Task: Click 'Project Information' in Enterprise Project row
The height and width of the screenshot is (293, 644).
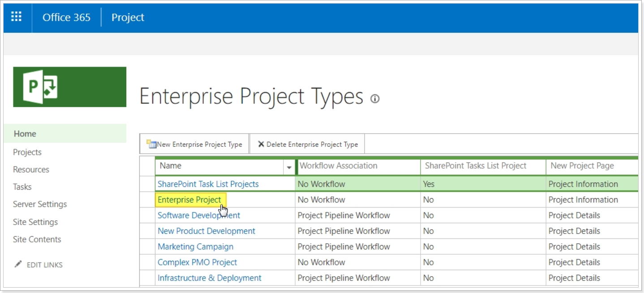Action: point(583,200)
